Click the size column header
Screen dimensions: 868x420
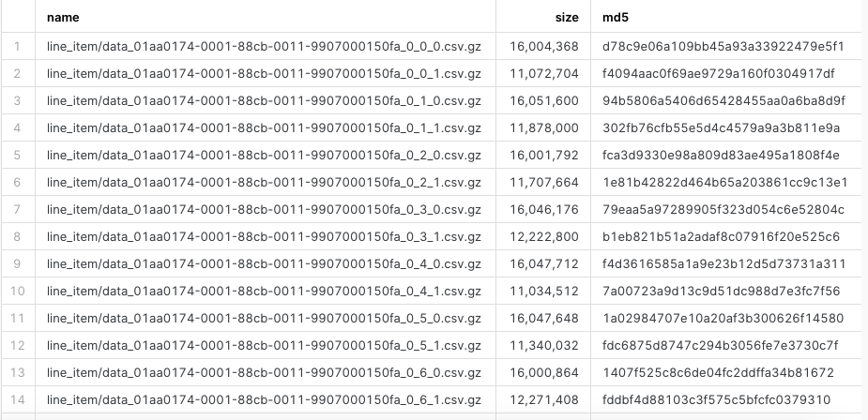coord(567,17)
